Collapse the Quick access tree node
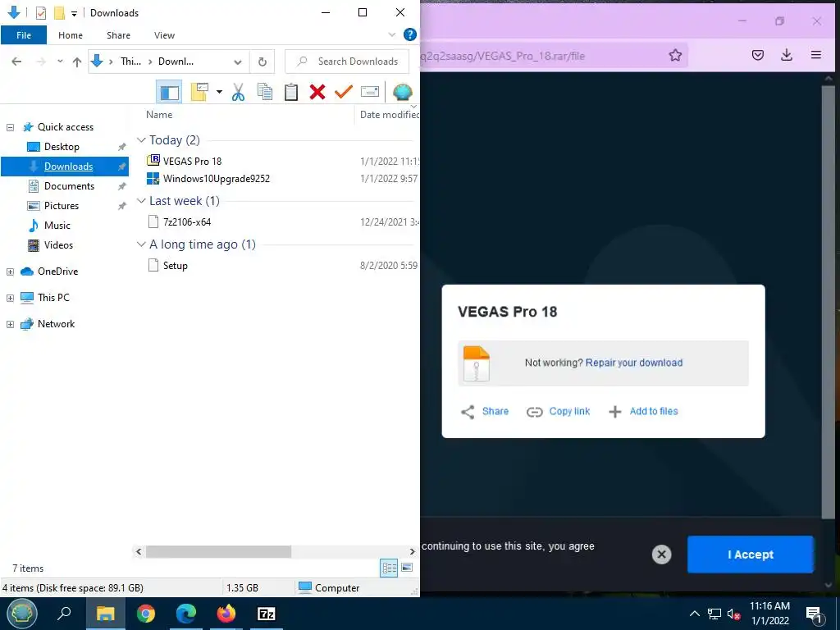 [x=10, y=127]
